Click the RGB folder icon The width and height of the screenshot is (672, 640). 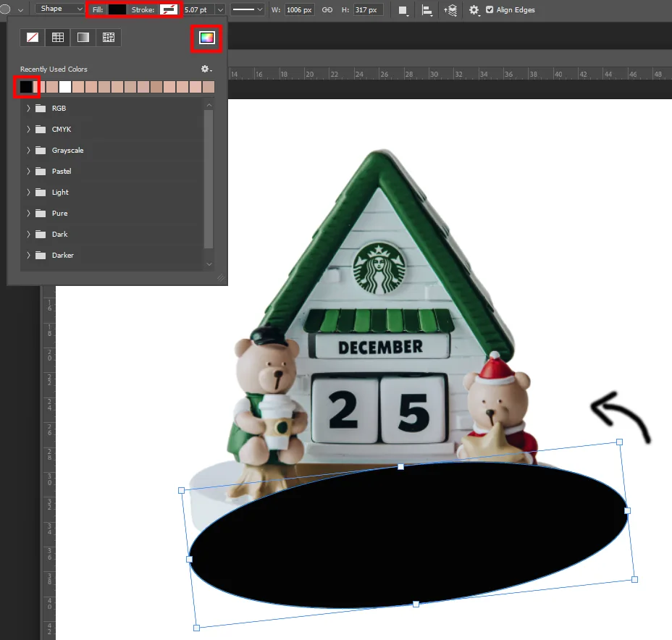click(41, 108)
